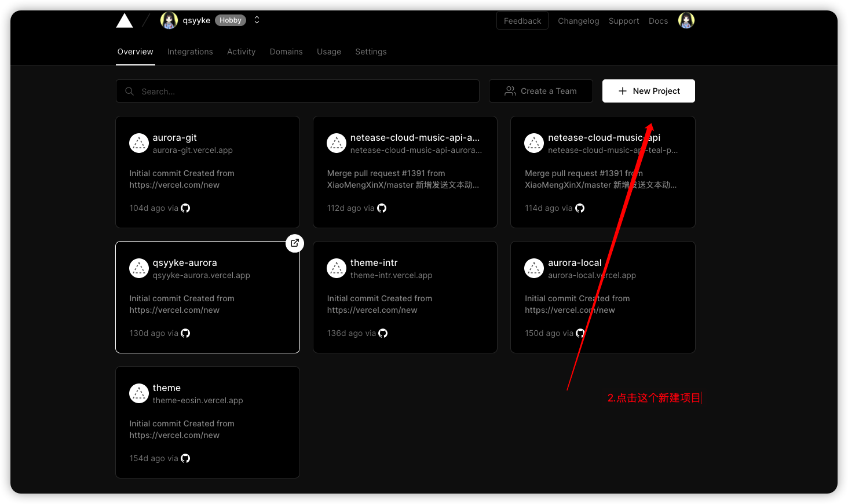Open the account scope switcher chevron
The height and width of the screenshot is (504, 848).
tap(257, 19)
